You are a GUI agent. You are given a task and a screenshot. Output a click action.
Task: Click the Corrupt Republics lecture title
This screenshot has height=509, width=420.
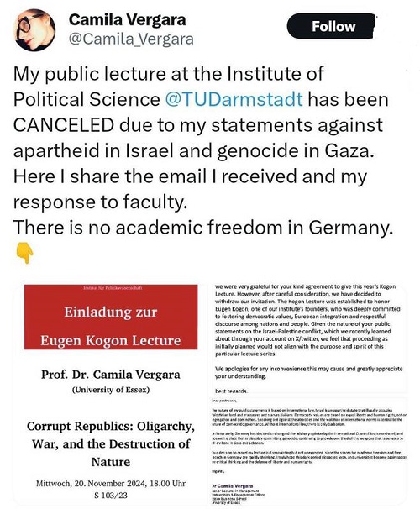(x=111, y=443)
